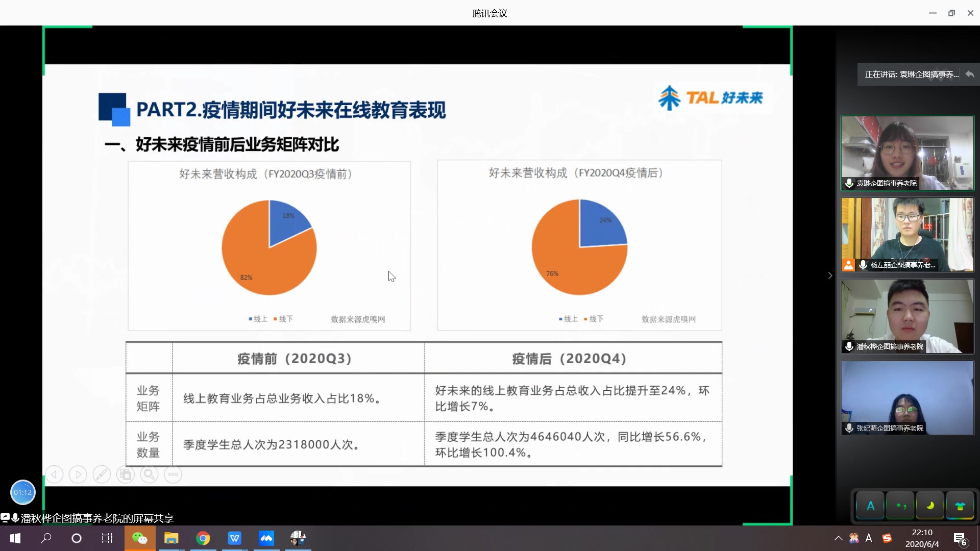
Task: Select 潘秋桦 participant video tile
Action: (x=908, y=316)
